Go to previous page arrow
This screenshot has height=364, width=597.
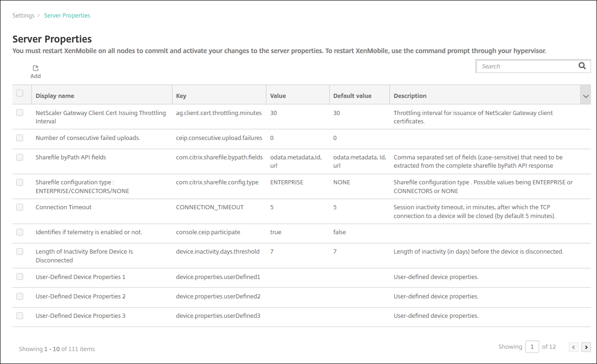[574, 347]
